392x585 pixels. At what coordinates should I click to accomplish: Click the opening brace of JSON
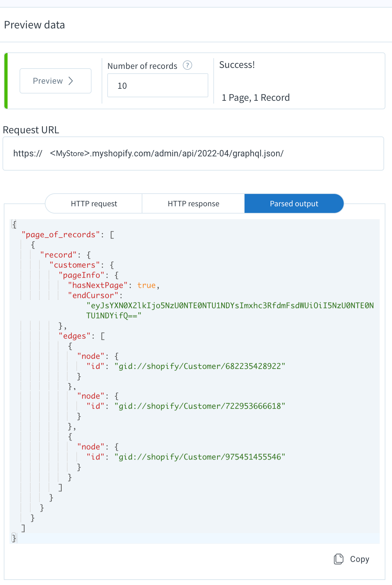coord(14,224)
